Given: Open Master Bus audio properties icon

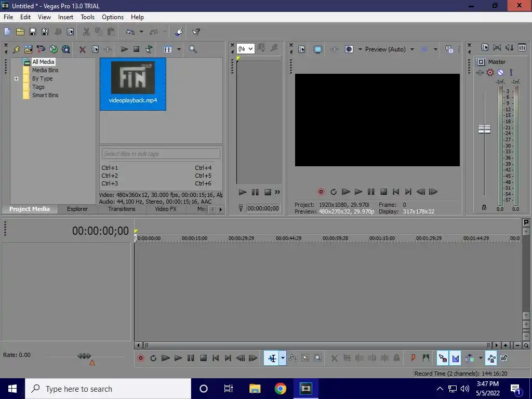Looking at the screenshot, I should (485, 48).
